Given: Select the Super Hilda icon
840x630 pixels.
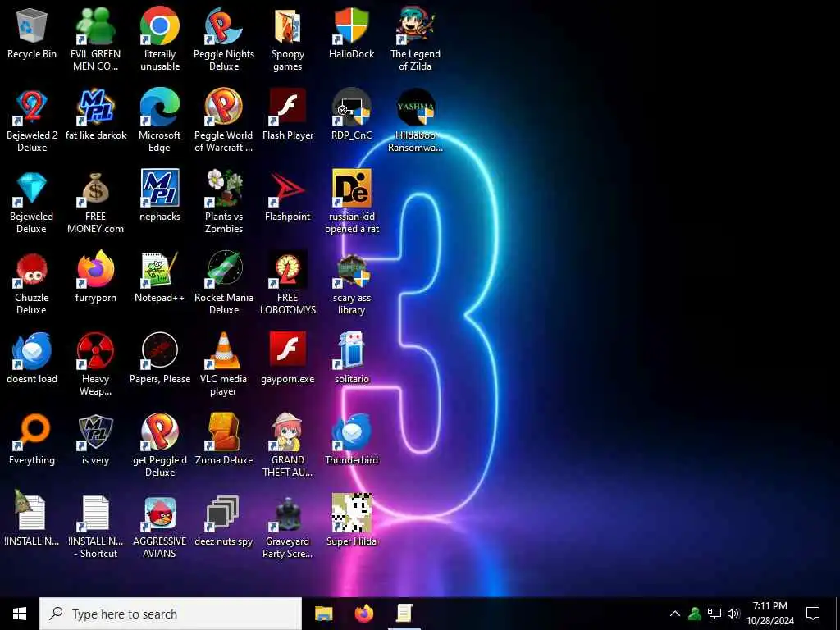Looking at the screenshot, I should 351,513.
